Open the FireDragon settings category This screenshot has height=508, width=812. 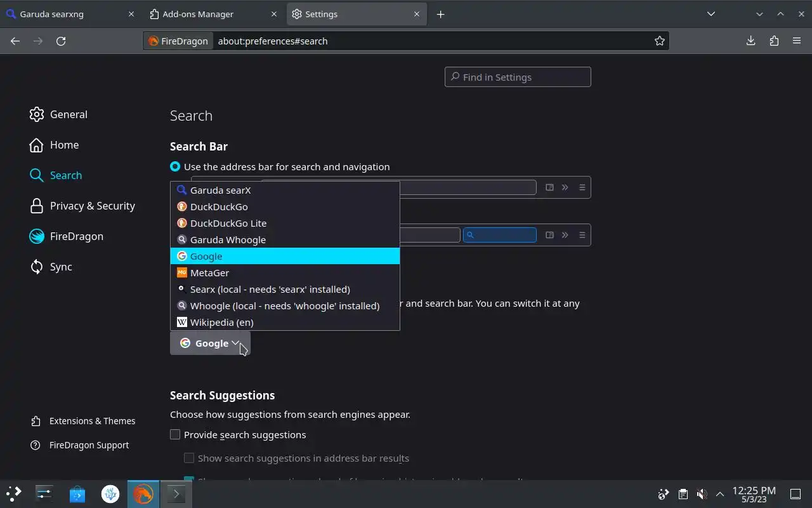tap(67, 236)
